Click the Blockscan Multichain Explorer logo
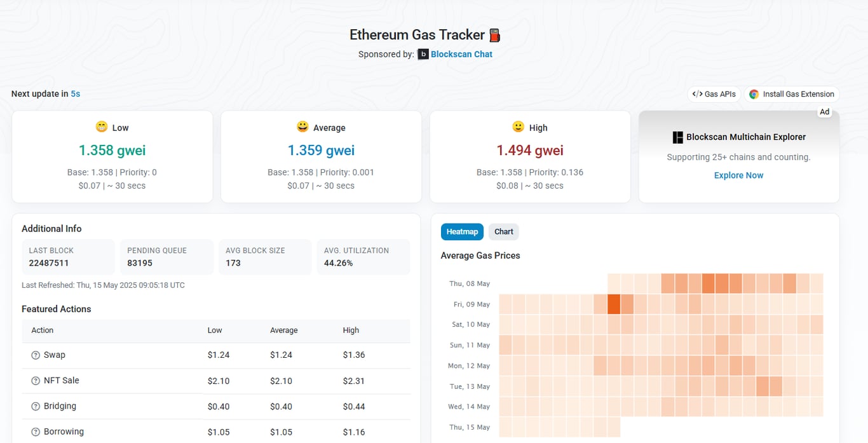The height and width of the screenshot is (443, 868). click(x=677, y=137)
